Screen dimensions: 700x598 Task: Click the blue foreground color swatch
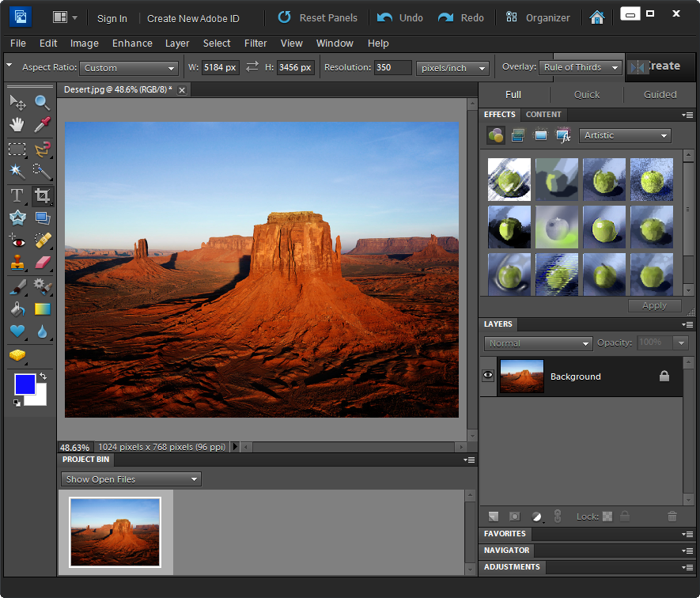tap(25, 384)
